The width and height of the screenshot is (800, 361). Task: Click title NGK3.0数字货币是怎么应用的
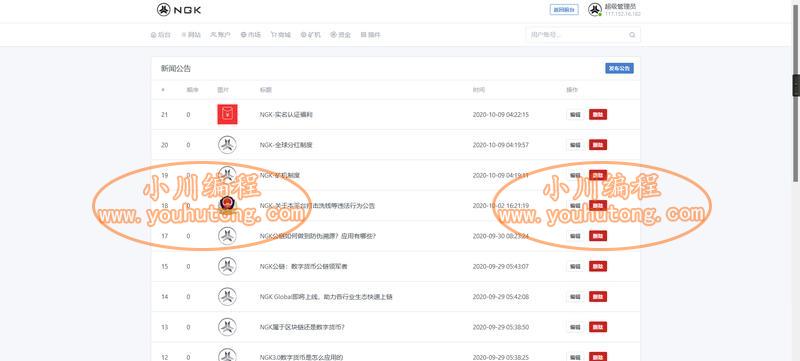tap(301, 357)
